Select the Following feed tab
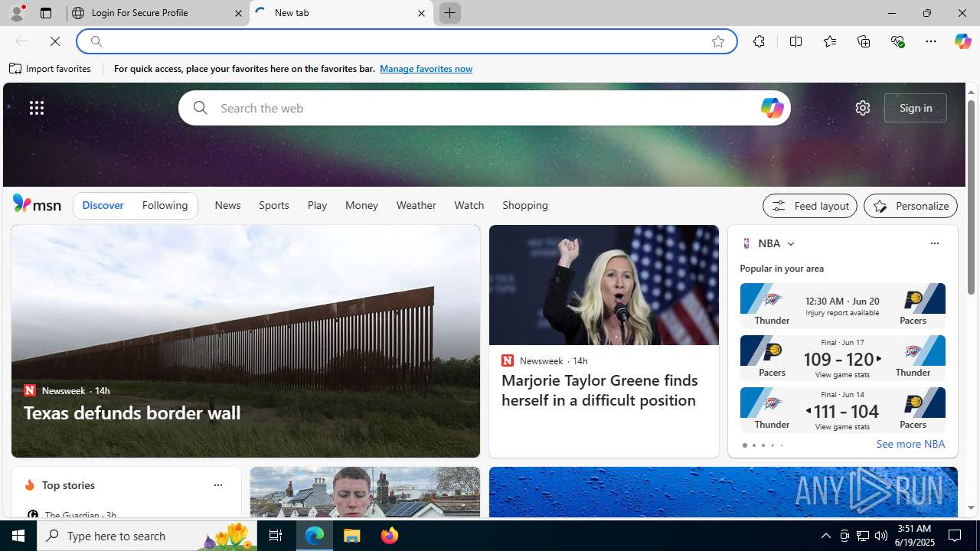Screen dimensions: 980x551 pos(165,205)
